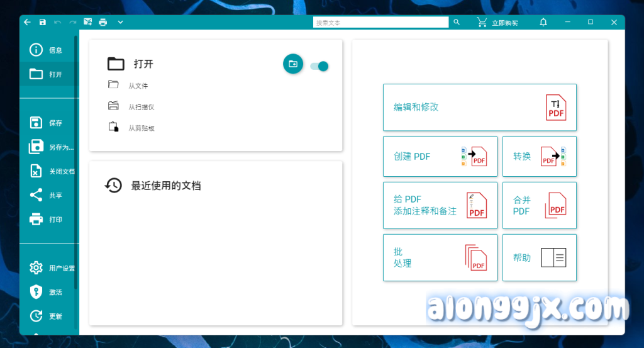Image resolution: width=644 pixels, height=348 pixels.
Task: Click the magnifier search icon
Action: pyautogui.click(x=457, y=22)
